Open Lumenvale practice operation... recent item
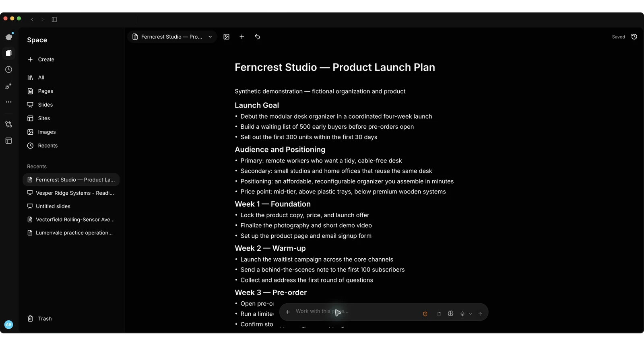 coord(71,233)
